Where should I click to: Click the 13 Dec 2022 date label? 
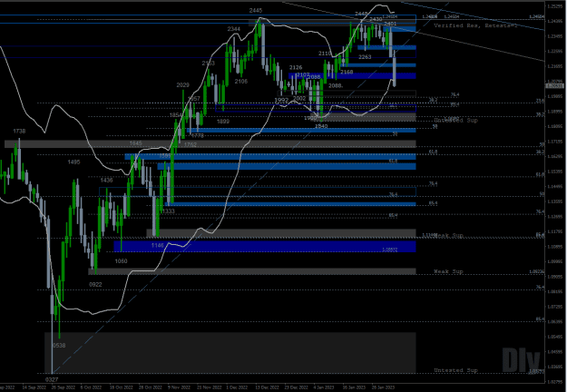click(x=267, y=387)
